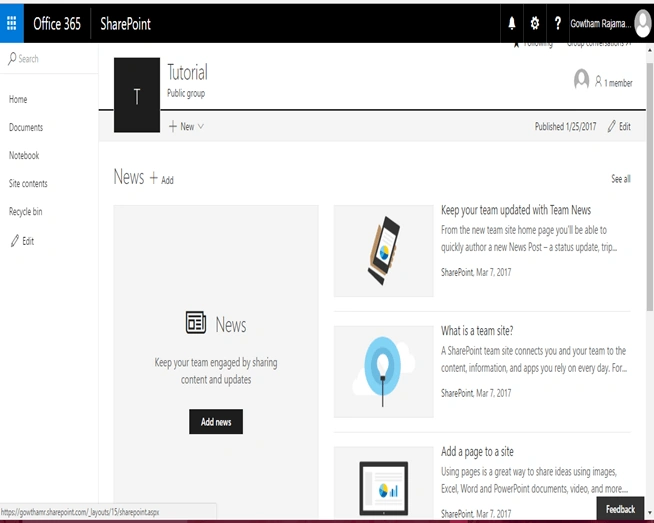Click 'SharePoint, Mar 7, 2017' under team site article
The image size is (654, 523).
point(476,393)
